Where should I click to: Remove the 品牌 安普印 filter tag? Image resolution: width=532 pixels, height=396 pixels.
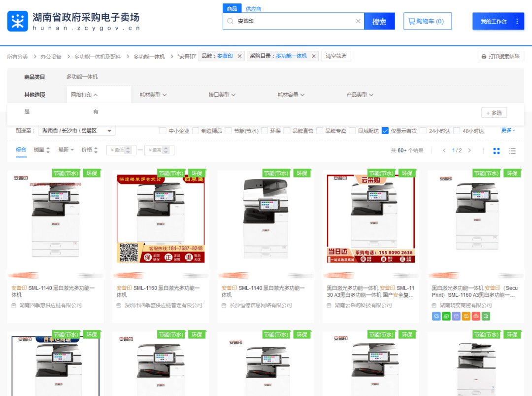click(x=240, y=56)
